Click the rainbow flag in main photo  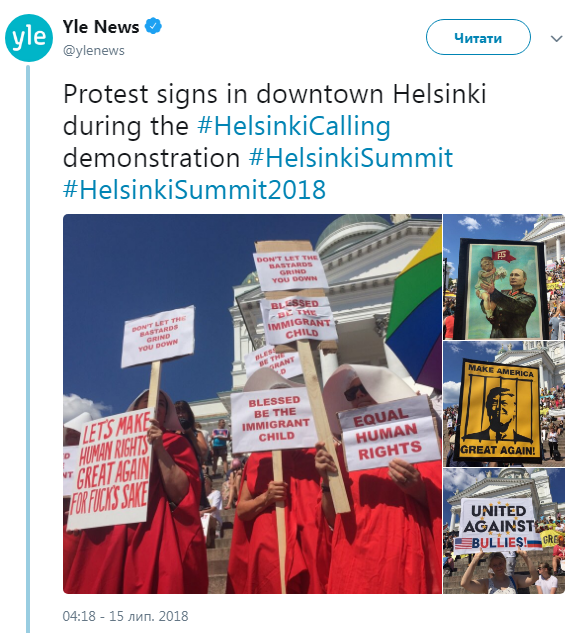pyautogui.click(x=415, y=305)
